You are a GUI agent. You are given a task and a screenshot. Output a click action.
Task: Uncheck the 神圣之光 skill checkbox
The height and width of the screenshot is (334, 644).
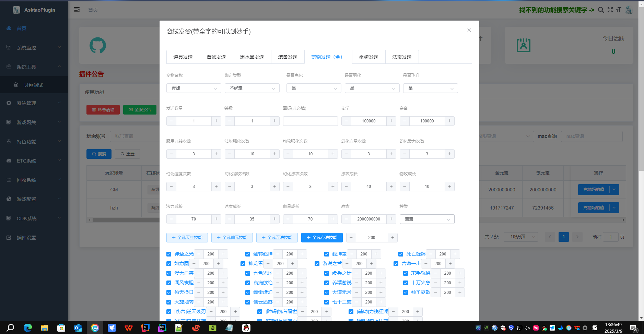pos(169,254)
